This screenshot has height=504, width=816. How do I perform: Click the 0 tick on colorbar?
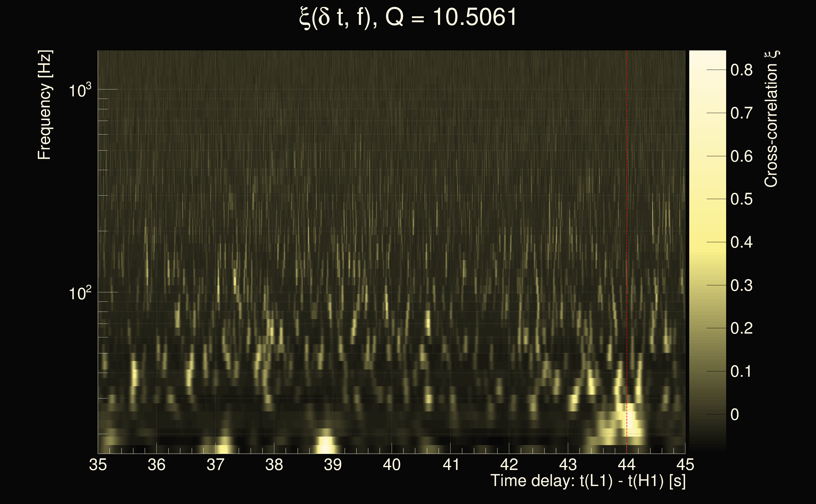(x=735, y=415)
